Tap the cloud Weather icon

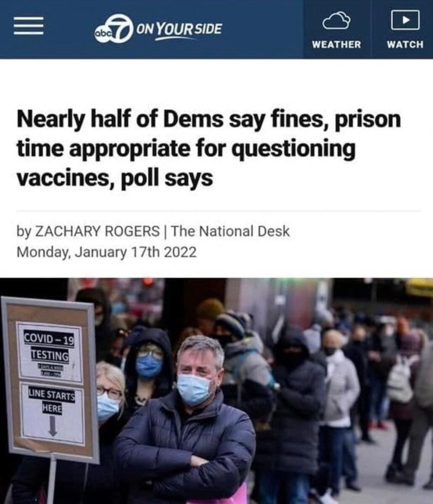tap(336, 20)
